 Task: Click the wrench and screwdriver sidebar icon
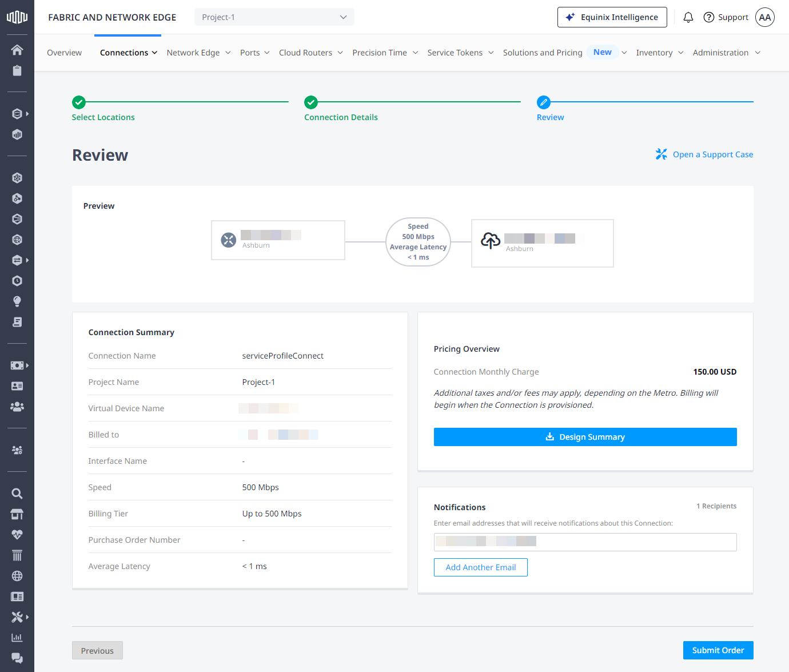(17, 617)
